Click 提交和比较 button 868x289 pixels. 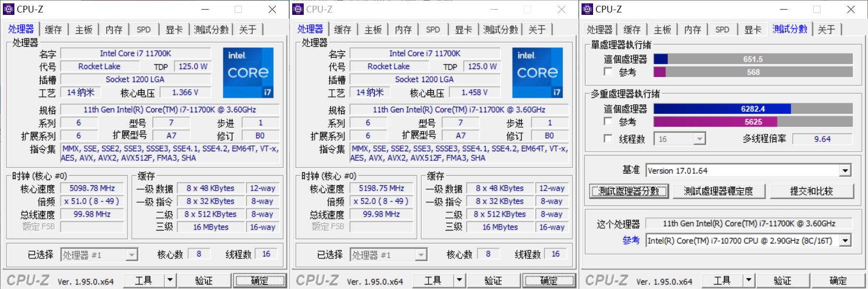click(x=812, y=191)
